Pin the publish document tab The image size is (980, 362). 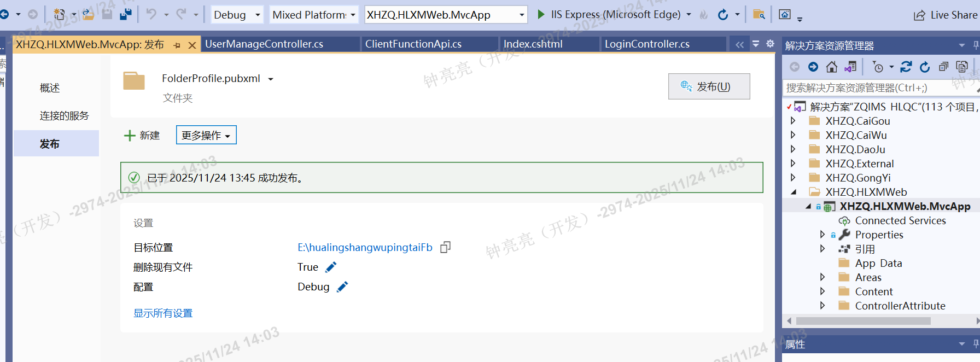pos(177,45)
